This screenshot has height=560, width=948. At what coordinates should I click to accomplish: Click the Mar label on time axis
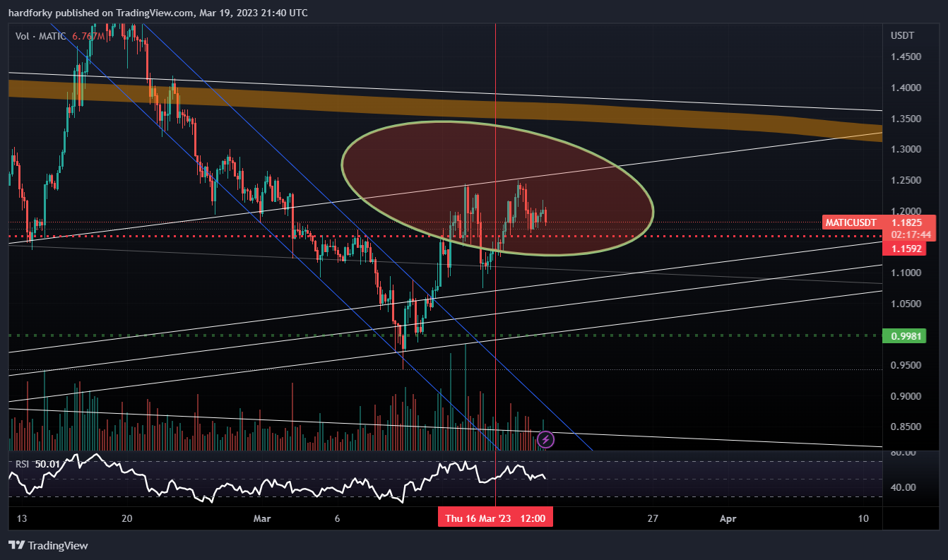click(262, 518)
